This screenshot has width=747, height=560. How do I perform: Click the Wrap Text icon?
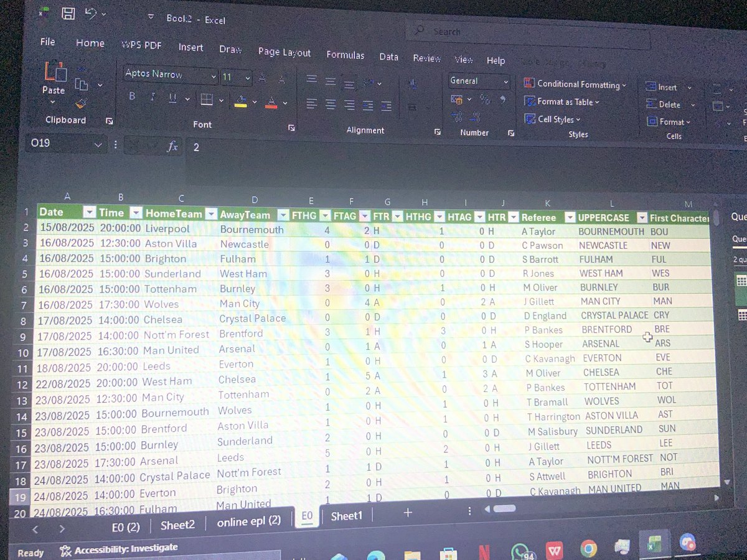point(413,85)
